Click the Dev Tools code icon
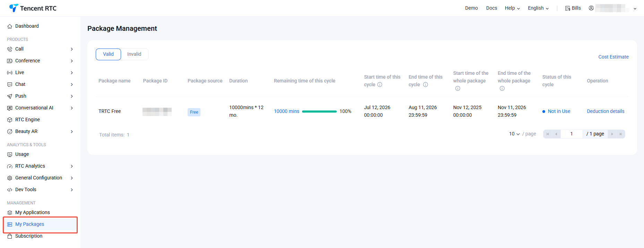 pyautogui.click(x=10, y=190)
